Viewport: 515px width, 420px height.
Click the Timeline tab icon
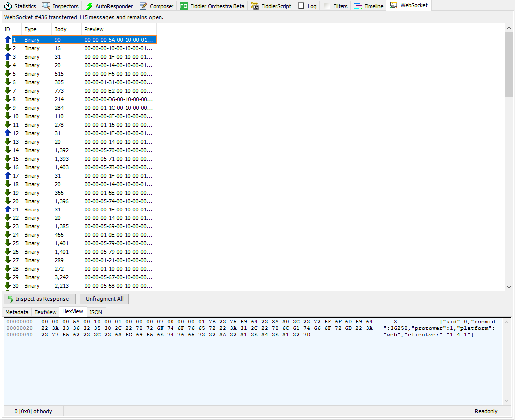[x=358, y=6]
